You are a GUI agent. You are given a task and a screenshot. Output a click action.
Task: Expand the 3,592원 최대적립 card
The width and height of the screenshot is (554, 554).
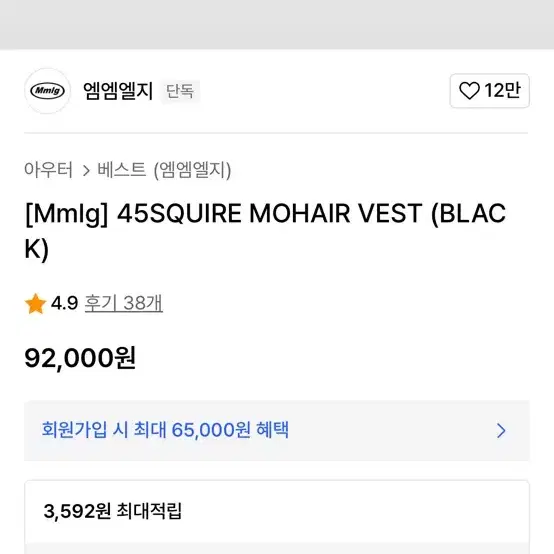click(277, 517)
